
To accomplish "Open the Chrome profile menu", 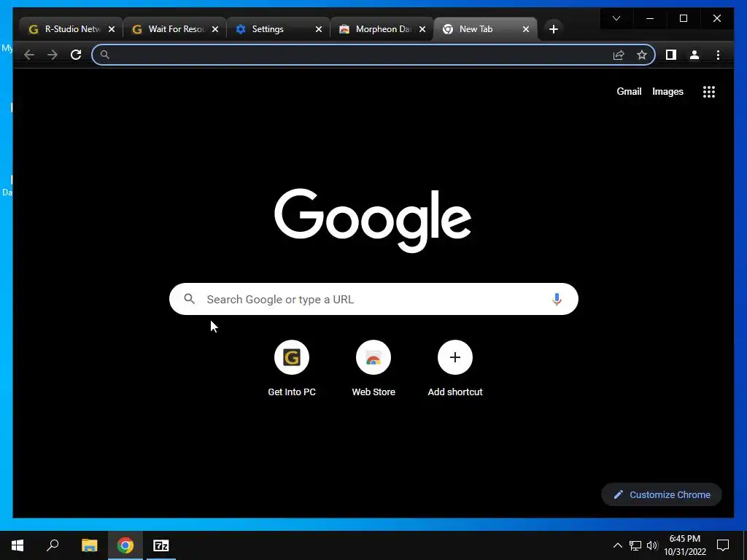I will click(x=694, y=55).
